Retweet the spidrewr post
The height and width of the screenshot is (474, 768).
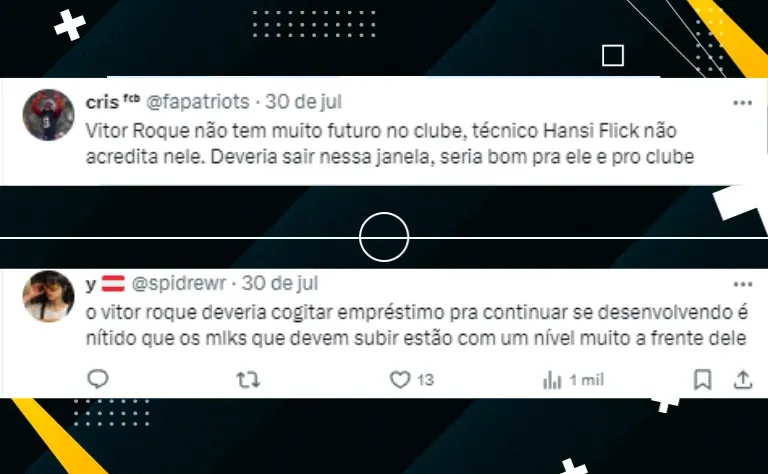(x=248, y=380)
